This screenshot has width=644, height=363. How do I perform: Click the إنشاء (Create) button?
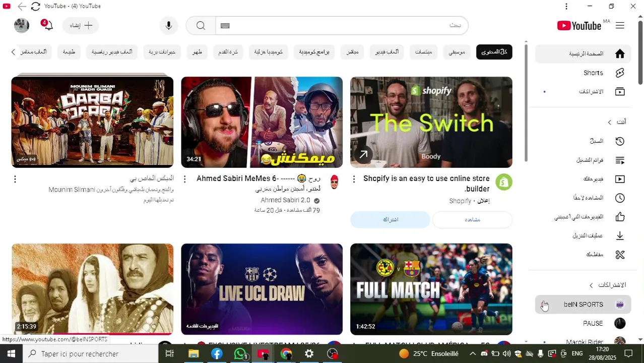(x=81, y=26)
